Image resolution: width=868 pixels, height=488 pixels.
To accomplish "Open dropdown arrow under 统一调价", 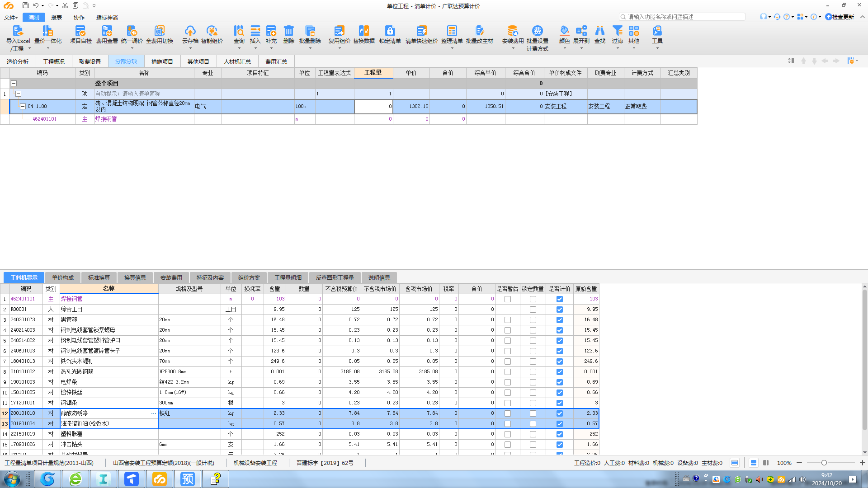I will (x=132, y=48).
